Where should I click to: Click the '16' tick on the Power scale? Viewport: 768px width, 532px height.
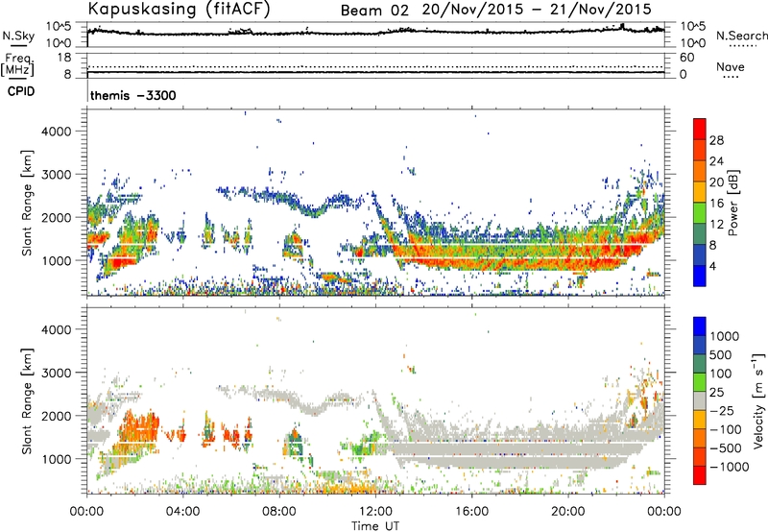tap(716, 204)
